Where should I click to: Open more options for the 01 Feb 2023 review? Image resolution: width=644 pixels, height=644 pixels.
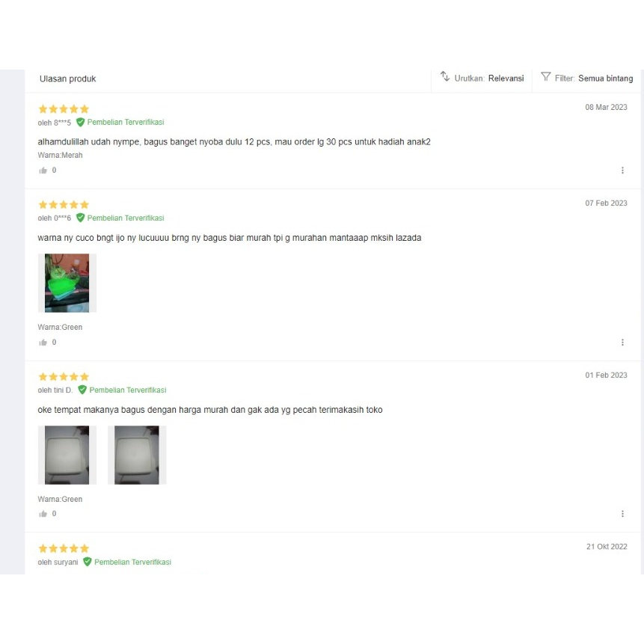click(622, 514)
